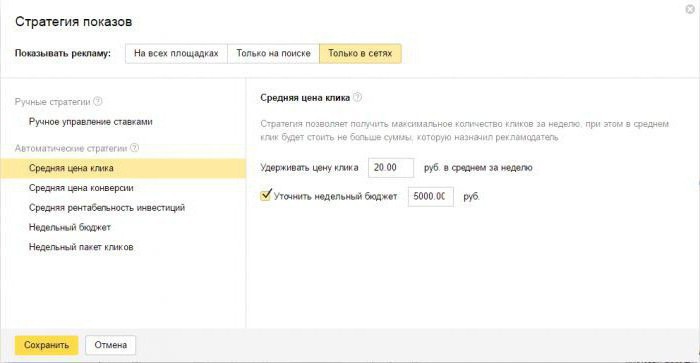This screenshot has height=363, width=700.
Task: Click the Ручные стратегии section label
Action: click(x=52, y=102)
